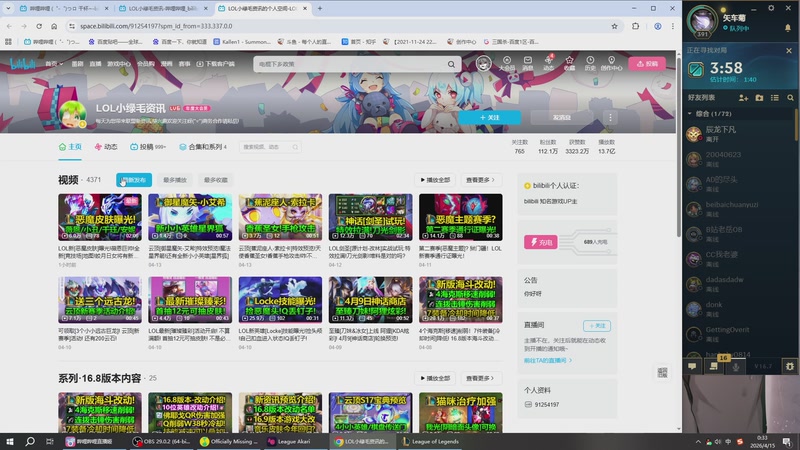Show hidden system tray icons arrow
Screen dimensions: 800x450
pyautogui.click(x=698, y=442)
